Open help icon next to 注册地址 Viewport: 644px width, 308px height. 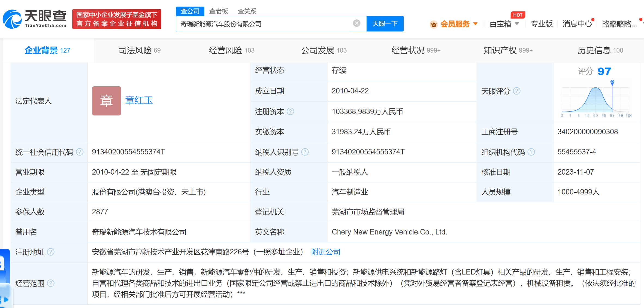51,252
